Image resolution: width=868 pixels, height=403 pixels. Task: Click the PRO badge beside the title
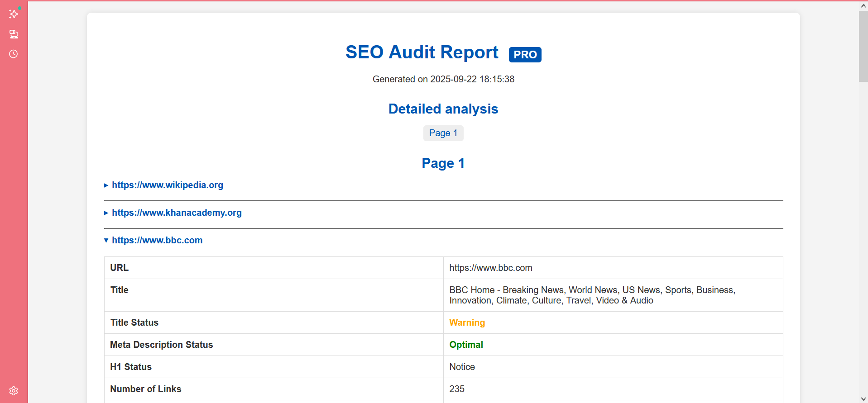coord(525,55)
